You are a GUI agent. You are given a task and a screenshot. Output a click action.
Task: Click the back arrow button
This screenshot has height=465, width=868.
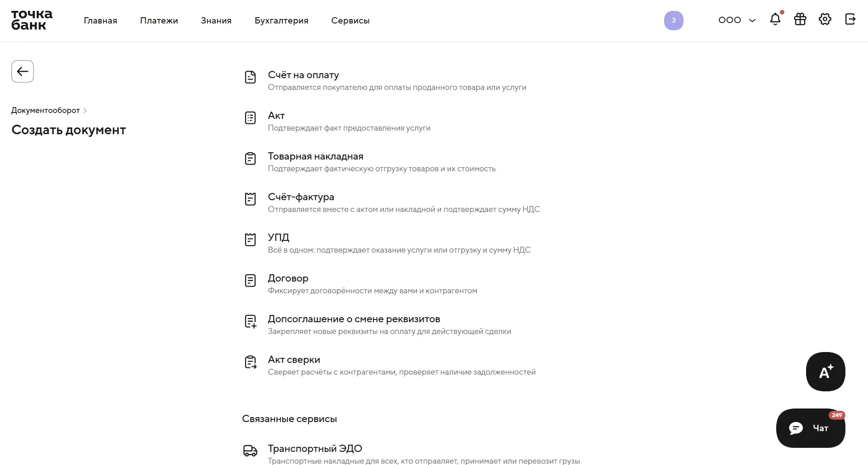coord(23,71)
